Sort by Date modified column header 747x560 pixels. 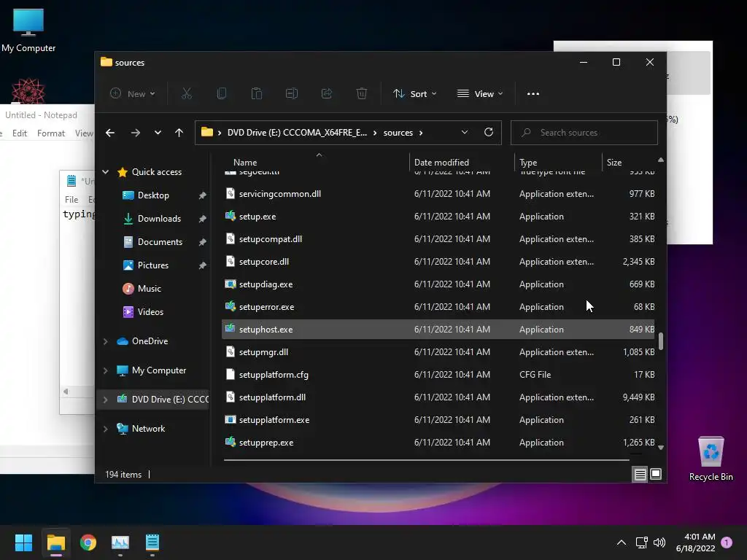coord(441,163)
